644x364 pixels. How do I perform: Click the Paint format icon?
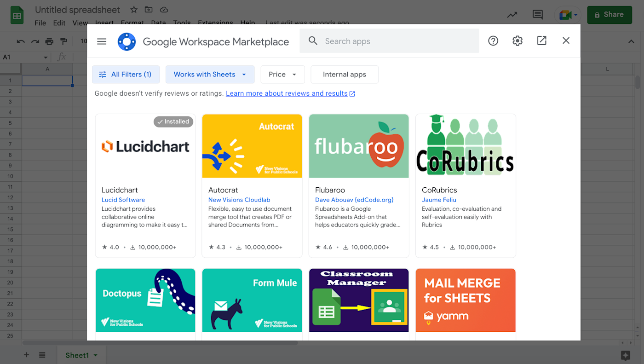click(x=63, y=41)
